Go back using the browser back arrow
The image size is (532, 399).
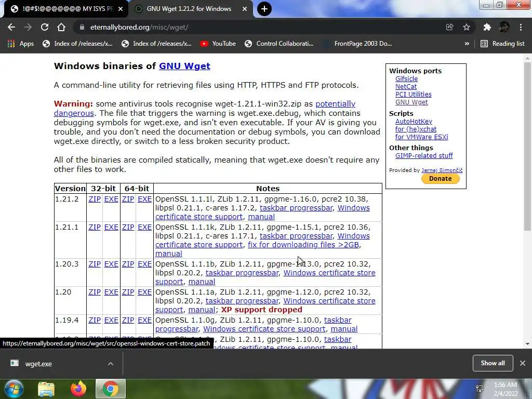coord(11,27)
